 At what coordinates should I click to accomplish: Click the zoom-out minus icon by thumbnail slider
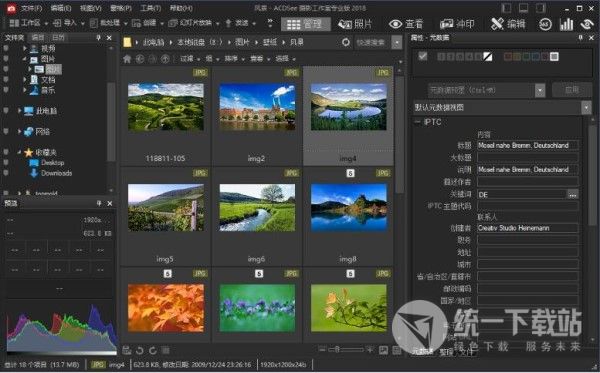[x=322, y=349]
